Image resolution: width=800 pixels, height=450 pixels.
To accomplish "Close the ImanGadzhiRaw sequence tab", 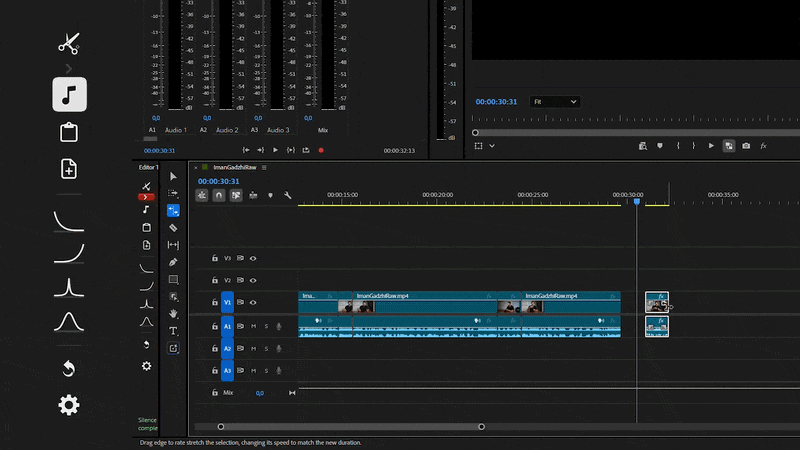I will coord(195,167).
